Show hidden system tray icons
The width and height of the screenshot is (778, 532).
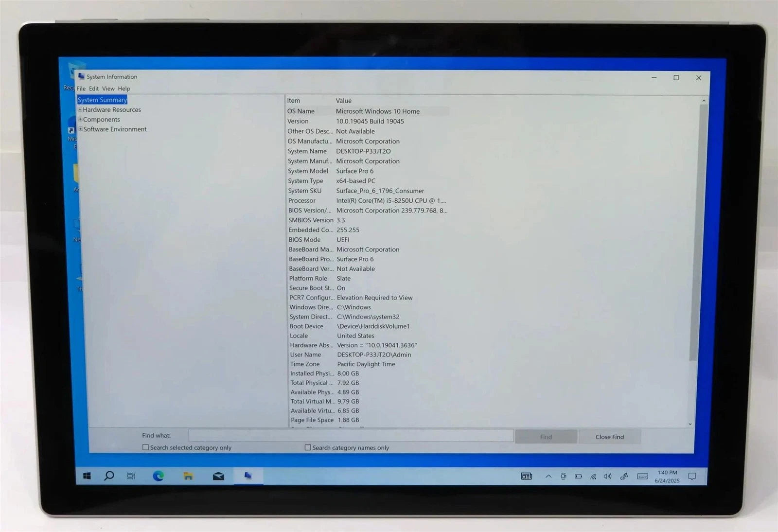point(548,476)
